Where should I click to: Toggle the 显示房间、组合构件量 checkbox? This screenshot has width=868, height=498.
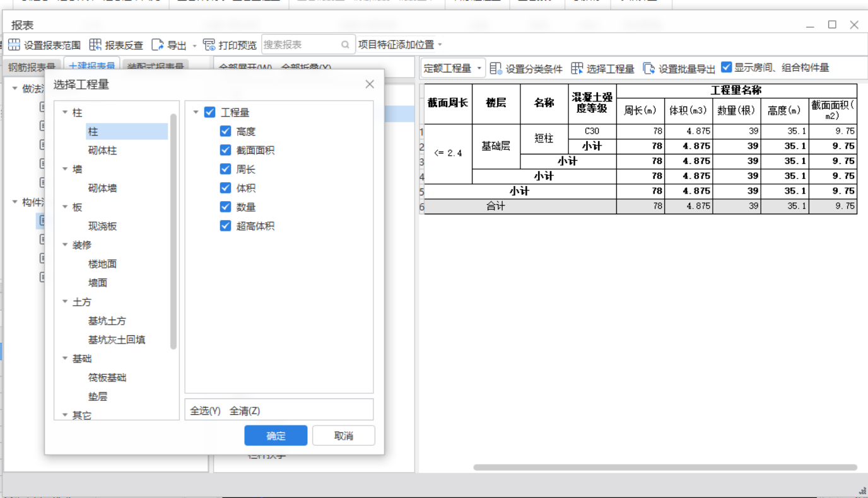click(x=727, y=67)
